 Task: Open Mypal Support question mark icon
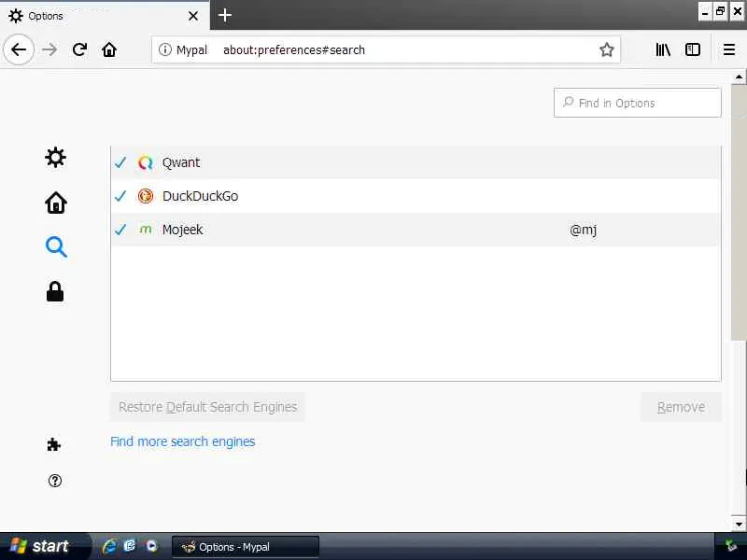click(55, 481)
